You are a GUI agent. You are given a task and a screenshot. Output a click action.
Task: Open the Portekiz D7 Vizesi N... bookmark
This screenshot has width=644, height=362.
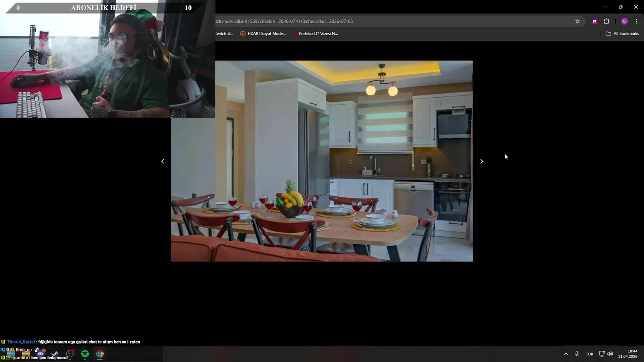tap(314, 34)
